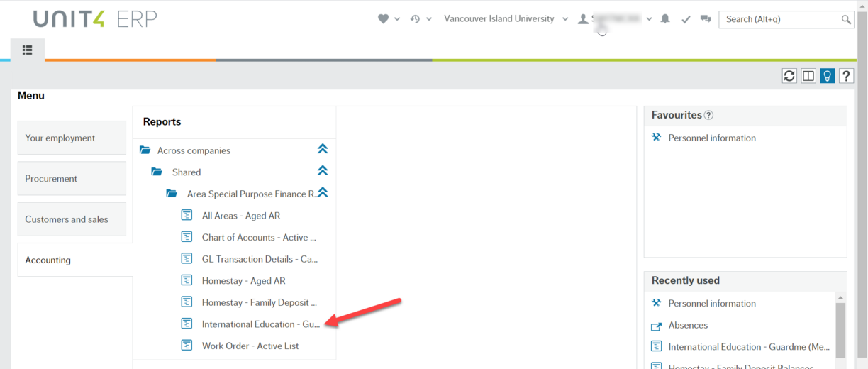Collapse the Shared folder chevron
The width and height of the screenshot is (868, 369).
tap(323, 170)
